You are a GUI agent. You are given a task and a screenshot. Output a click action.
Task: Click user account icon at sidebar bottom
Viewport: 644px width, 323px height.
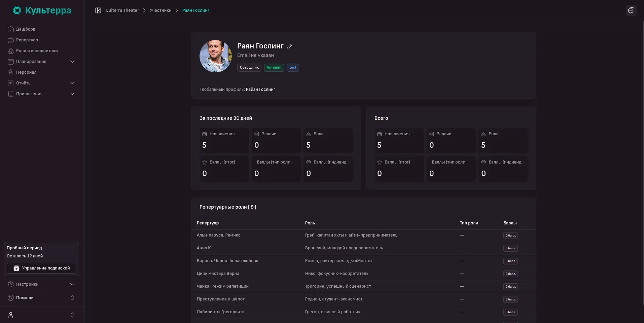(x=11, y=315)
